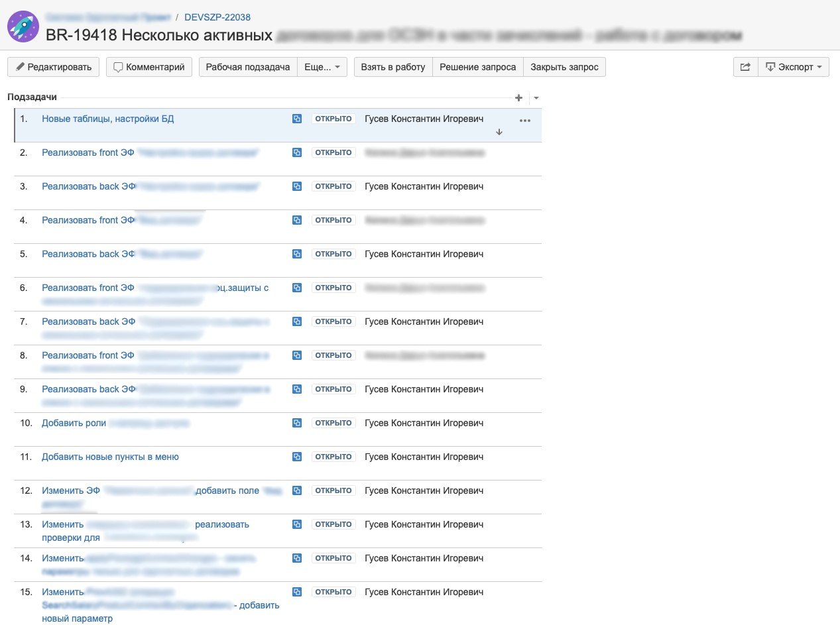Viewport: 840px width, 625px height.
Task: Click subtask type icon in row 3
Action: [x=297, y=187]
